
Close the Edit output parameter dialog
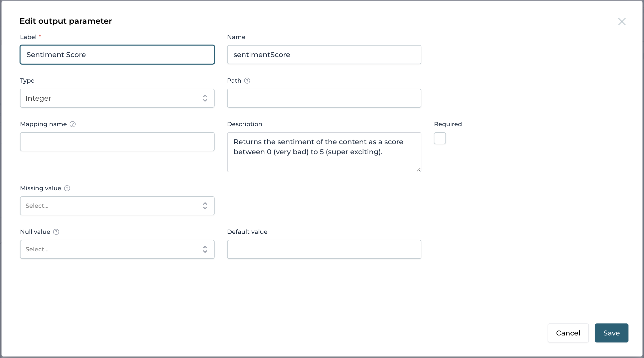(622, 22)
